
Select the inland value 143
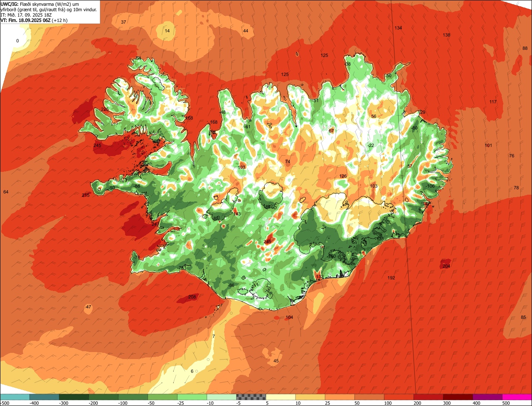pos(237,214)
